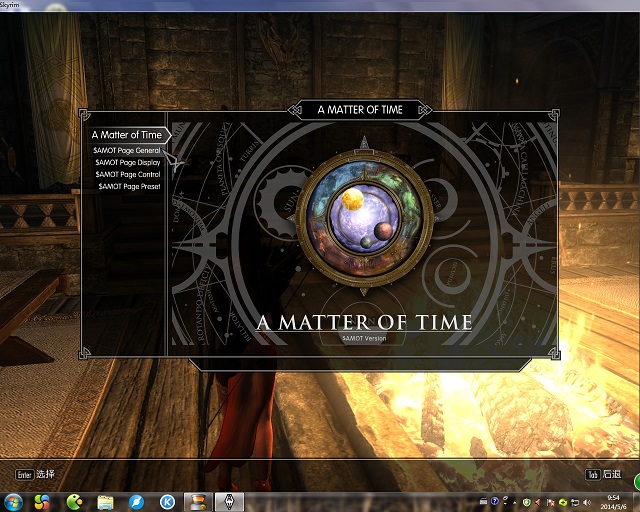The height and width of the screenshot is (512, 640).
Task: Click the Enter select key prompt
Action: [x=35, y=474]
